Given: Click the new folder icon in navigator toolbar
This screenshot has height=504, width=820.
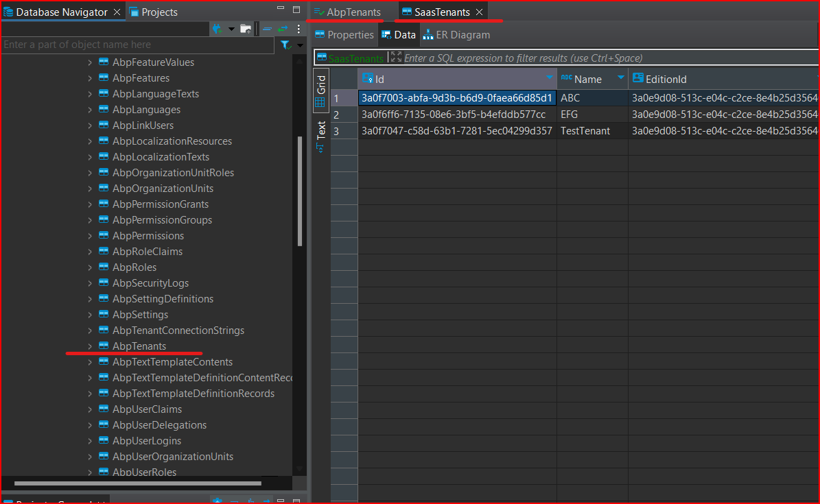Looking at the screenshot, I should [x=245, y=29].
